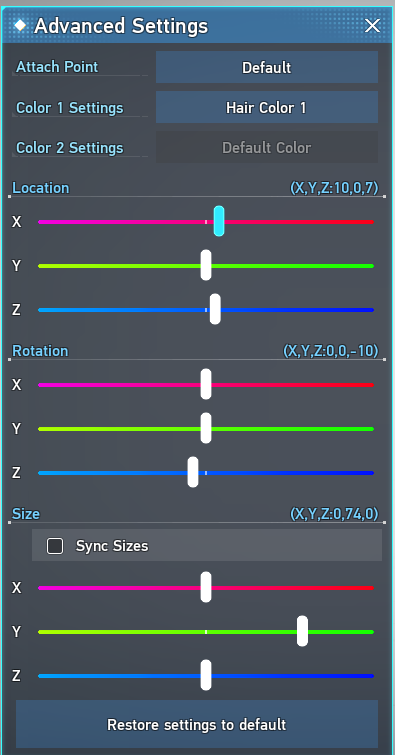Click the diamond icon beside Advanced Settings
The width and height of the screenshot is (395, 755).
(20, 25)
